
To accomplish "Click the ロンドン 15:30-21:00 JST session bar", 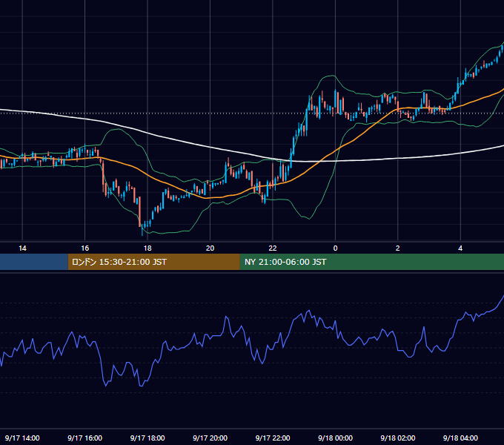I will click(153, 262).
